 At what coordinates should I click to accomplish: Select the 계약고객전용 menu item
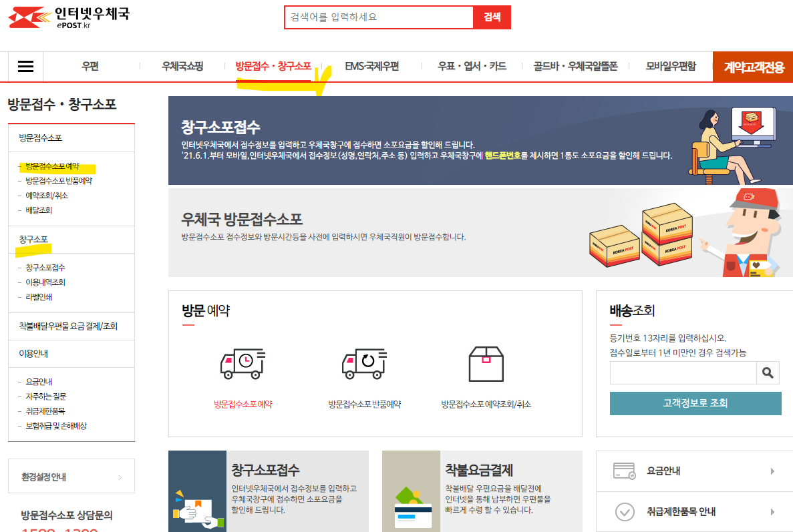coord(752,67)
